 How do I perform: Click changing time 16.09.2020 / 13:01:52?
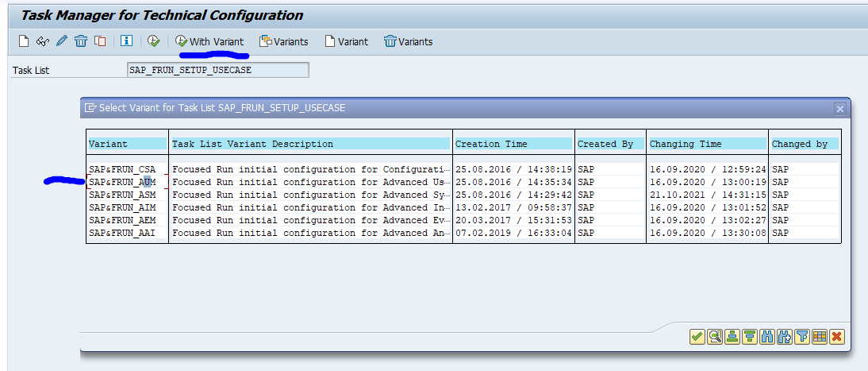(x=707, y=207)
